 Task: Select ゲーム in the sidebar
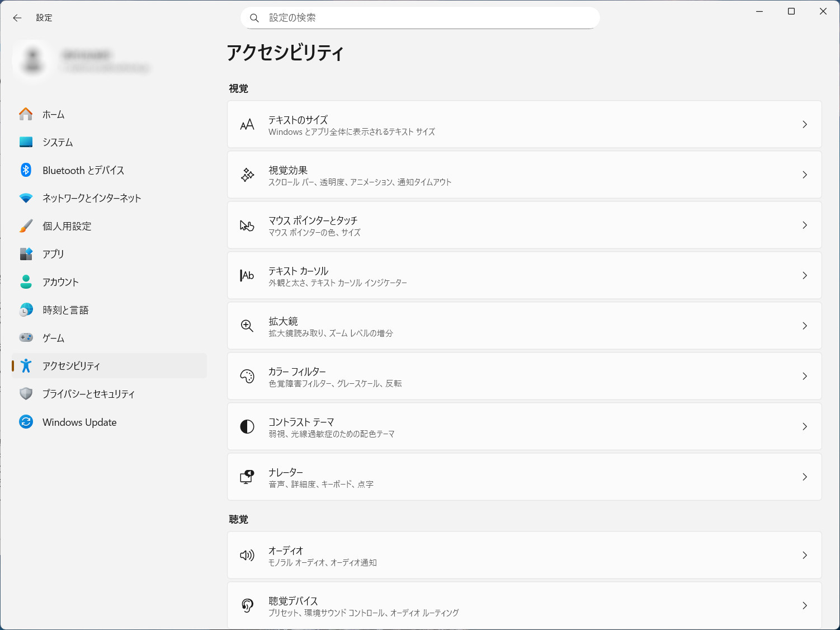click(109, 338)
